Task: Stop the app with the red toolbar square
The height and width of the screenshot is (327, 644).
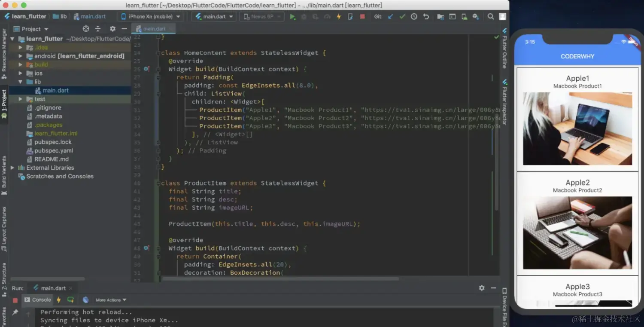Action: 362,16
